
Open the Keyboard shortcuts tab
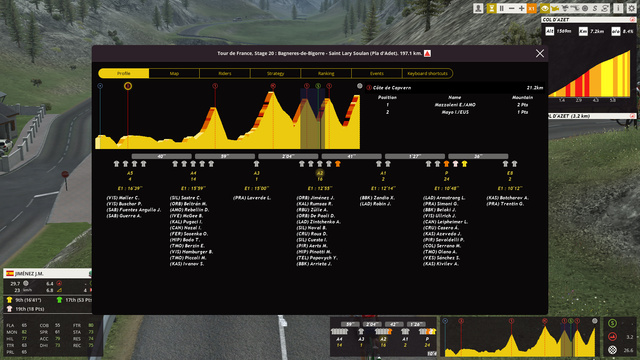coord(427,73)
